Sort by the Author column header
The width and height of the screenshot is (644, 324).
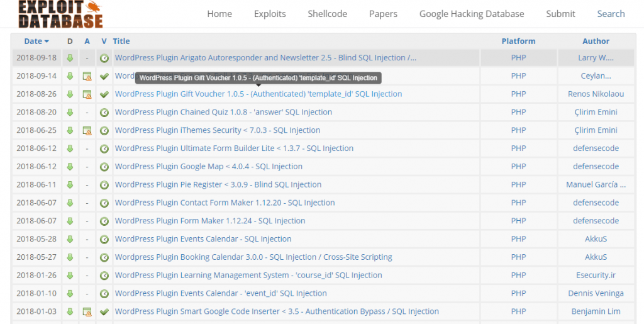pyautogui.click(x=596, y=41)
